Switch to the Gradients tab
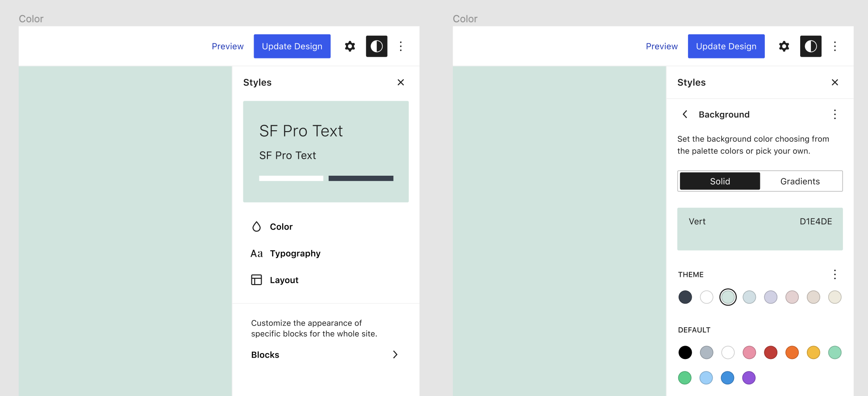The width and height of the screenshot is (868, 396). [x=800, y=181]
